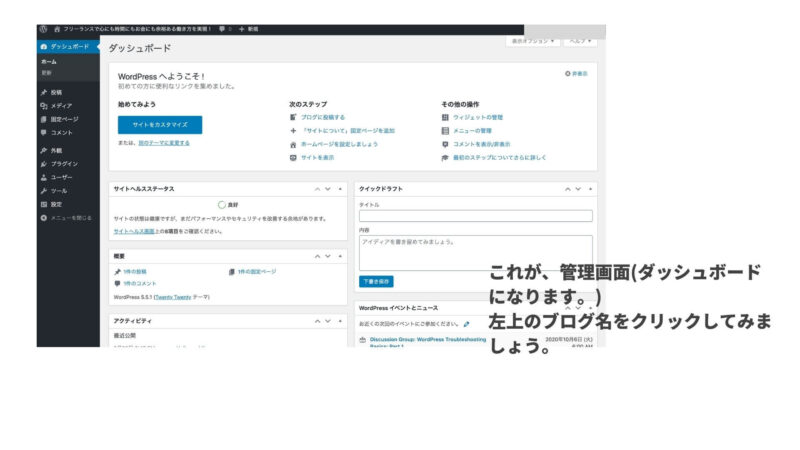Dismiss welcome panel with 非表示
This screenshot has height=450, width=800.
[576, 73]
